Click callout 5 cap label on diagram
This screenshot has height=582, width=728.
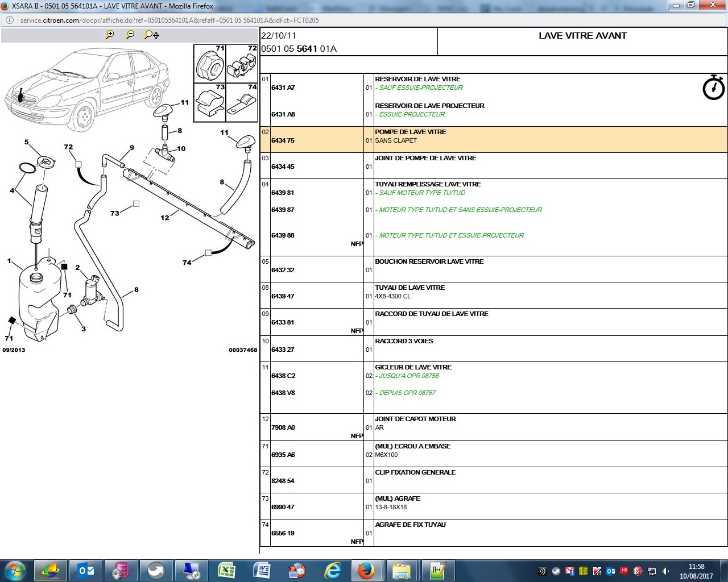[x=26, y=142]
